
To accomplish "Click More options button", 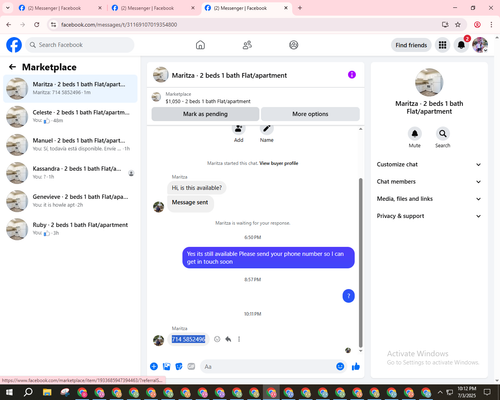I will point(310,114).
